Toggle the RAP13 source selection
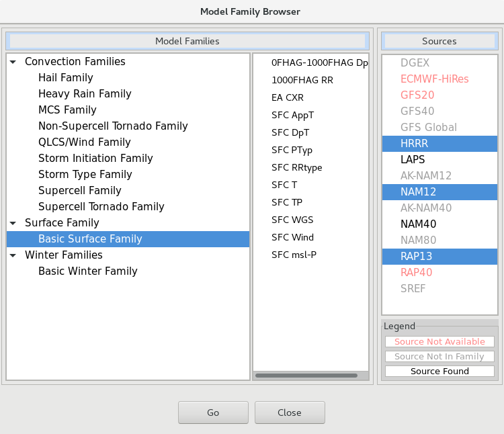 coord(439,257)
